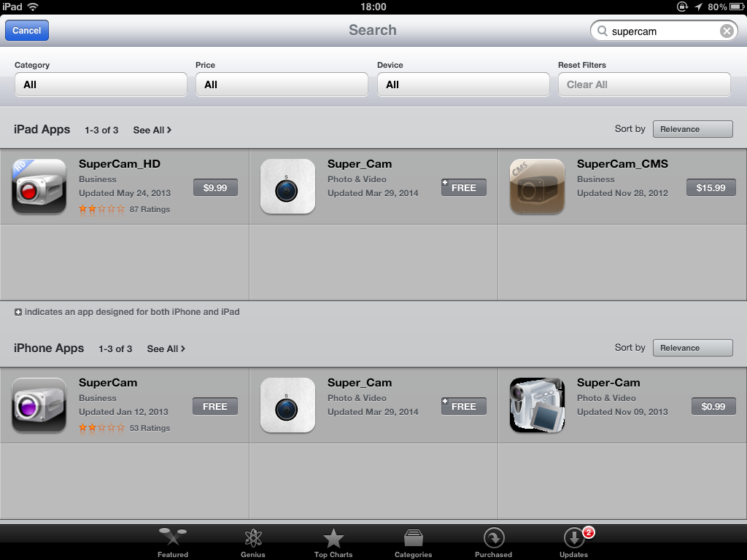See all iPhone Apps results

pos(166,349)
